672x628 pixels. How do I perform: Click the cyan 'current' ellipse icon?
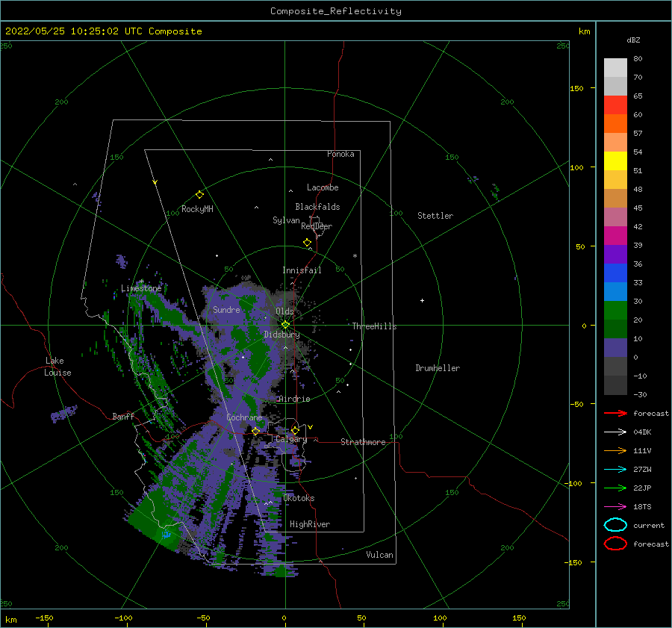pos(615,525)
